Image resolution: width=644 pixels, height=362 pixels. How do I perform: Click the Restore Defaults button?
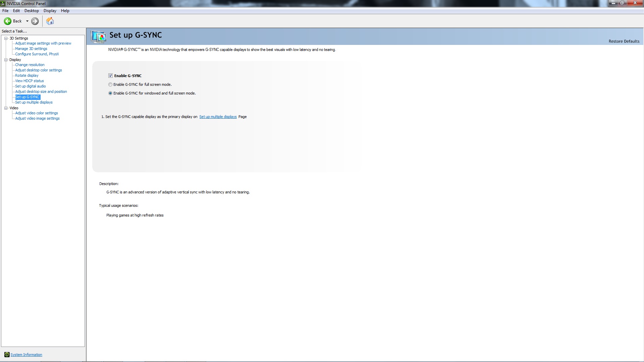(624, 41)
